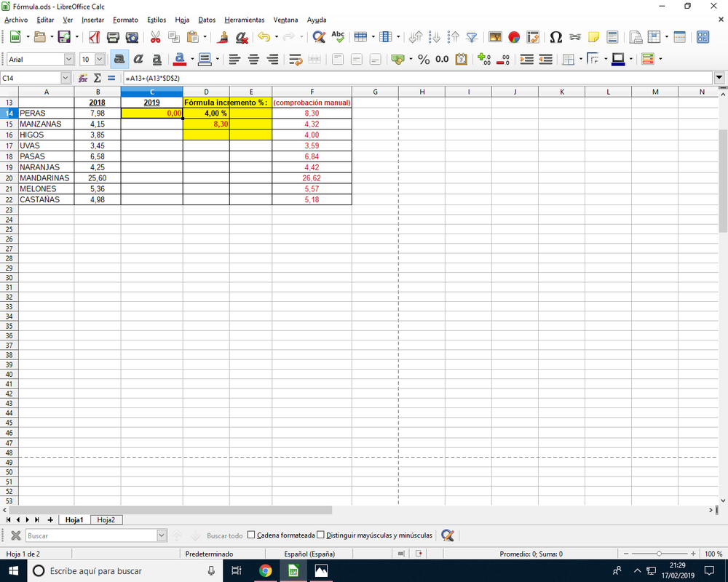Toggle Italic formatting button
The image size is (728, 582).
[x=138, y=59]
